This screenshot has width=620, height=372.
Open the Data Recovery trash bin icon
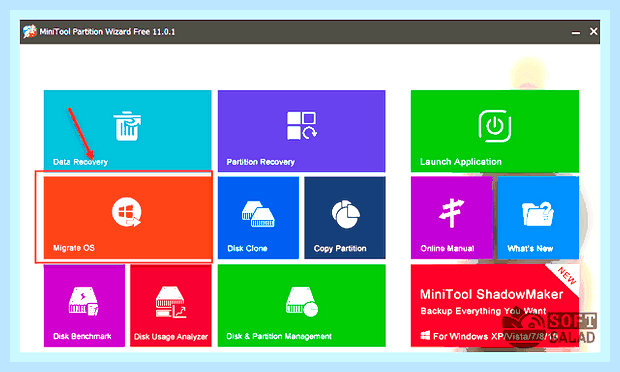(127, 126)
